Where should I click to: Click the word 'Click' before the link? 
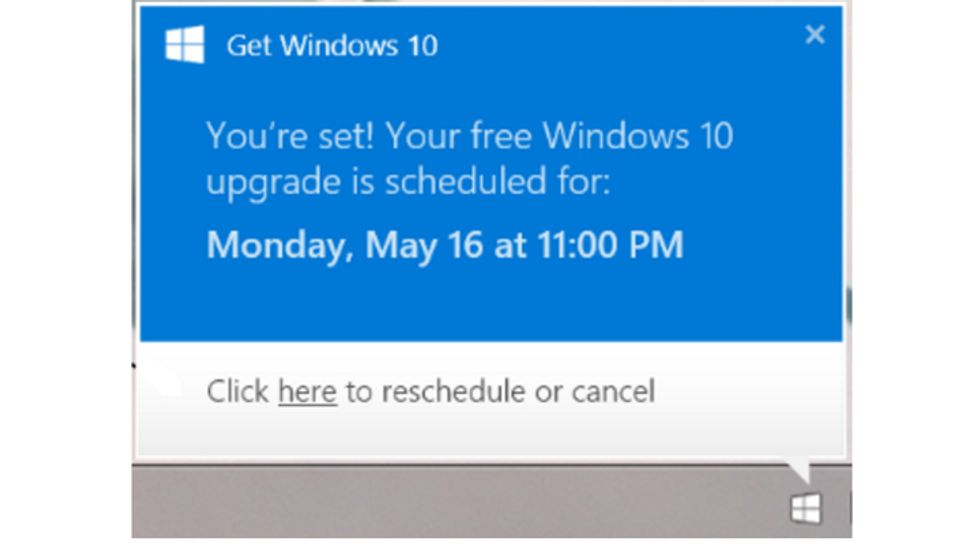tap(238, 391)
